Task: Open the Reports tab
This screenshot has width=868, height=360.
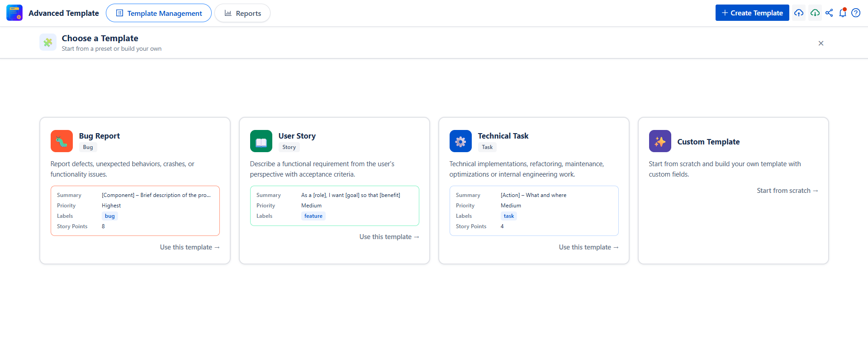Action: tap(242, 13)
